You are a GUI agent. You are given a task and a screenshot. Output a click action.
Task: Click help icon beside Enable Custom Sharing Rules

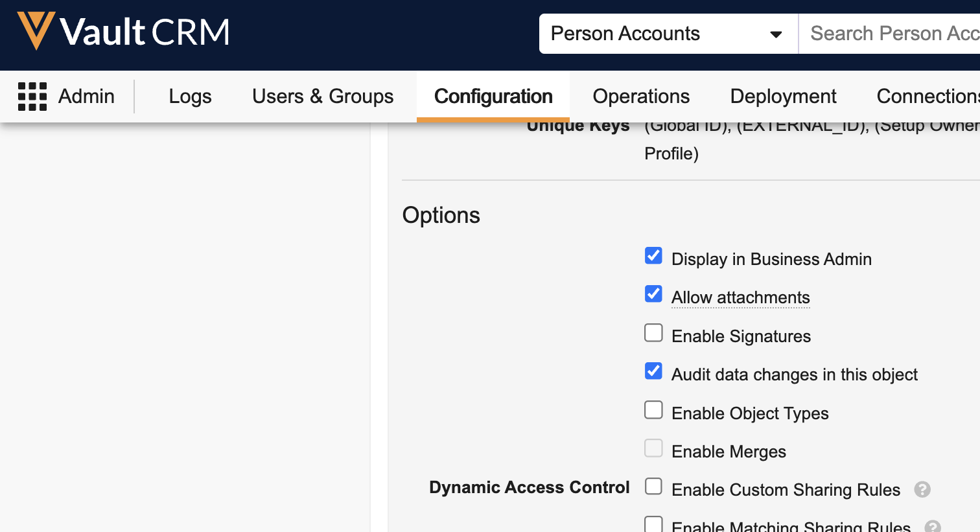[922, 490]
